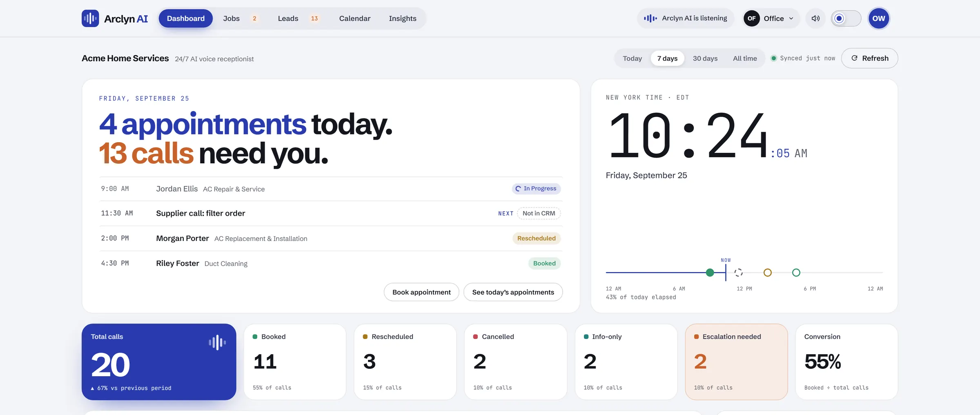Click the green synced status dot
980x415 pixels.
click(773, 58)
